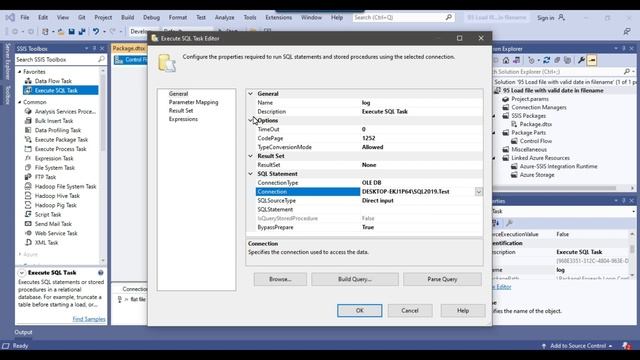Click the BypassPrepare property row
Image resolution: width=640 pixels, height=360 pixels.
click(x=369, y=227)
